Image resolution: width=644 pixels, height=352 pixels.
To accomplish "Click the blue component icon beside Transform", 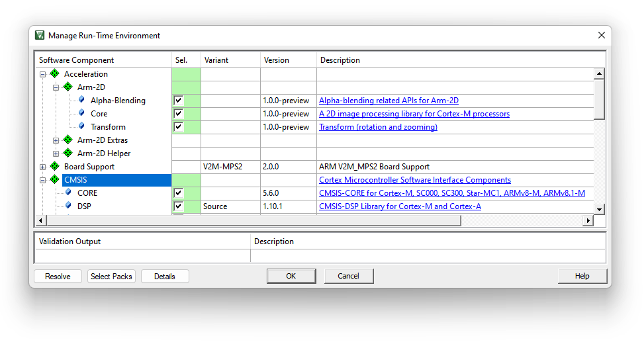I will pyautogui.click(x=81, y=126).
